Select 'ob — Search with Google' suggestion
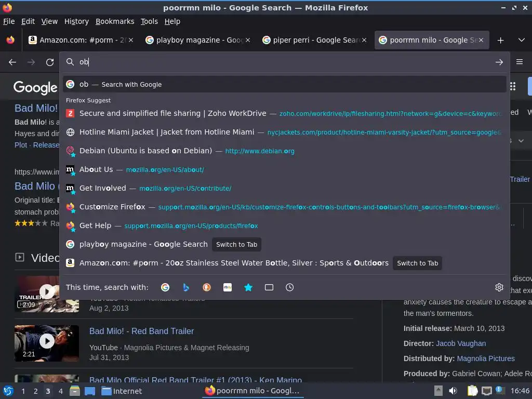This screenshot has height=399, width=532. click(284, 84)
